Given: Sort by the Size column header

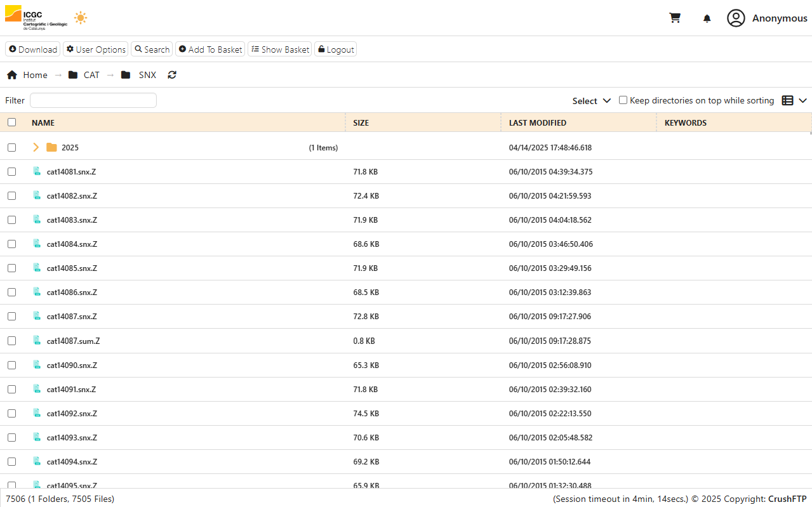Looking at the screenshot, I should (361, 123).
